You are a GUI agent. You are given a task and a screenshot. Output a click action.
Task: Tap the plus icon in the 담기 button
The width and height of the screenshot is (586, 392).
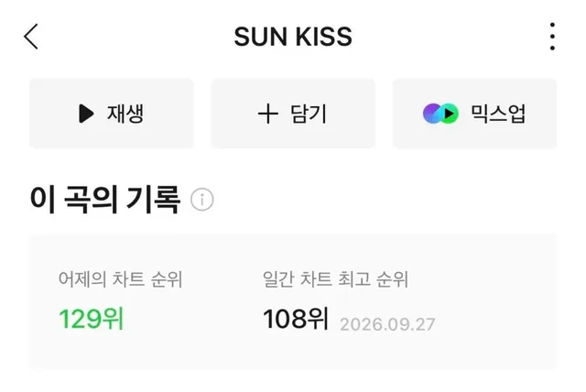tap(268, 114)
